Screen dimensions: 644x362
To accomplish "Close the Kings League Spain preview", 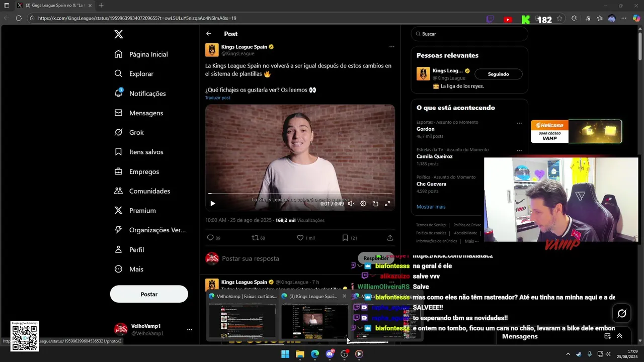I will pyautogui.click(x=344, y=296).
